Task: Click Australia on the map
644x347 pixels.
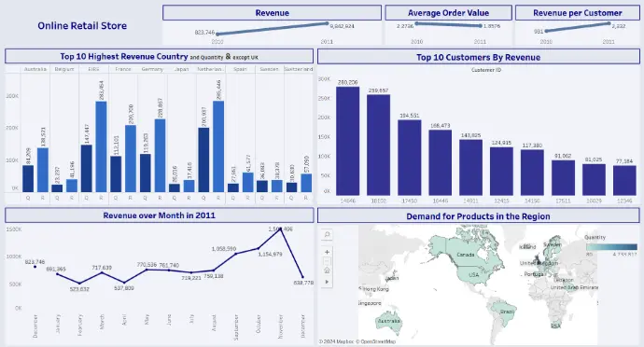Action: [x=389, y=322]
